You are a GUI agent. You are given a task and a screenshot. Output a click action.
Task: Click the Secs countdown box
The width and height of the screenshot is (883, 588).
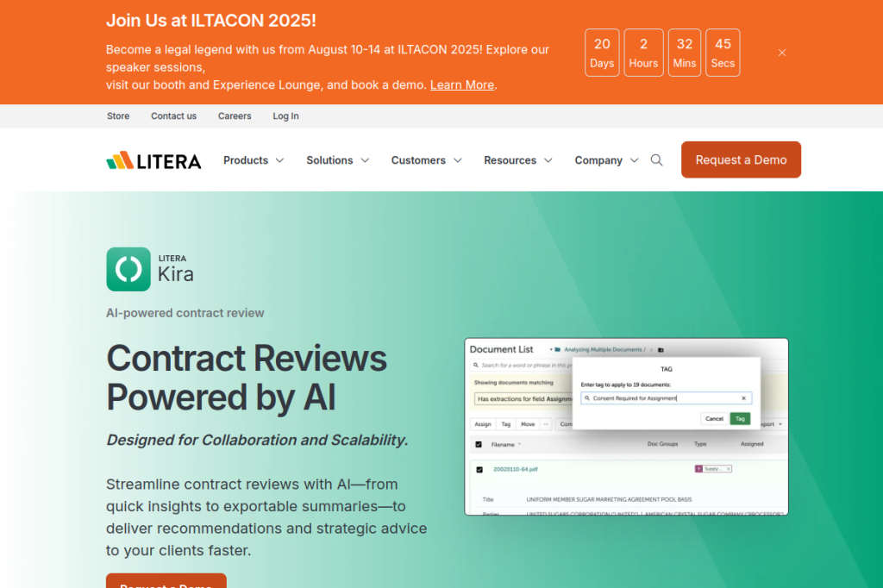723,53
